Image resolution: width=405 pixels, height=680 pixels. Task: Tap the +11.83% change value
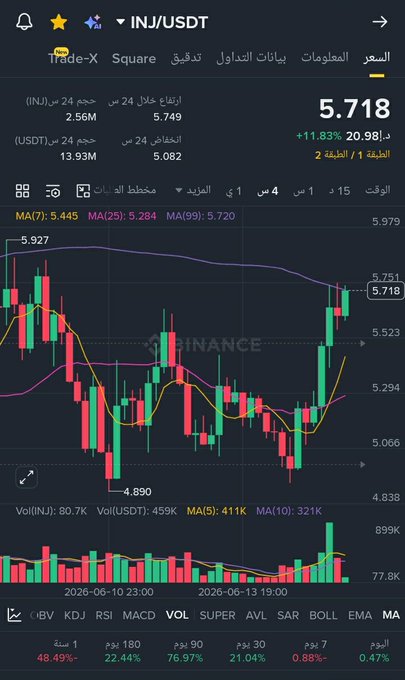click(x=319, y=136)
